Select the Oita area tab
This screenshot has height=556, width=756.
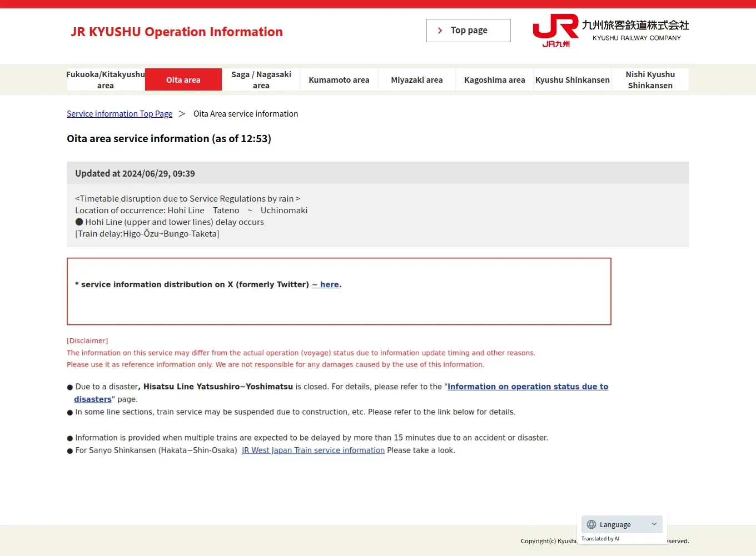pos(183,79)
